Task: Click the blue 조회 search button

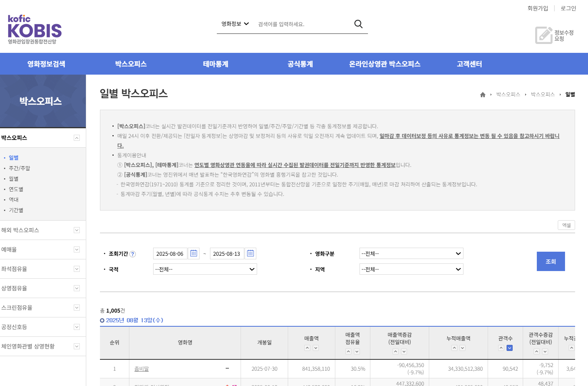Action: pos(551,261)
